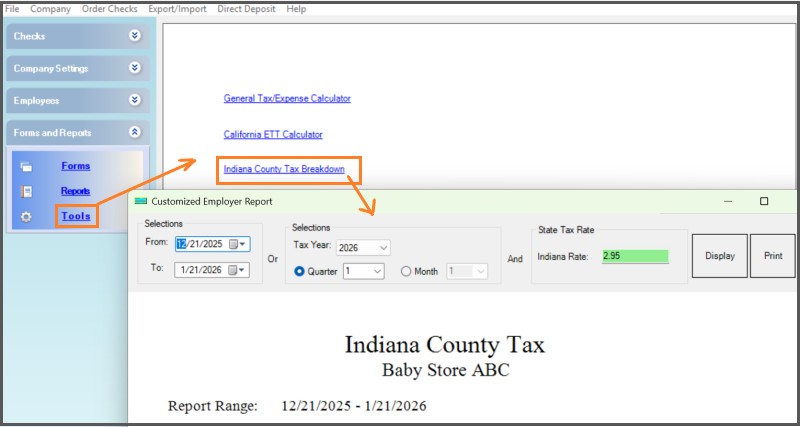Collapse the Forms and Reports panel
The width and height of the screenshot is (800, 427).
(135, 132)
